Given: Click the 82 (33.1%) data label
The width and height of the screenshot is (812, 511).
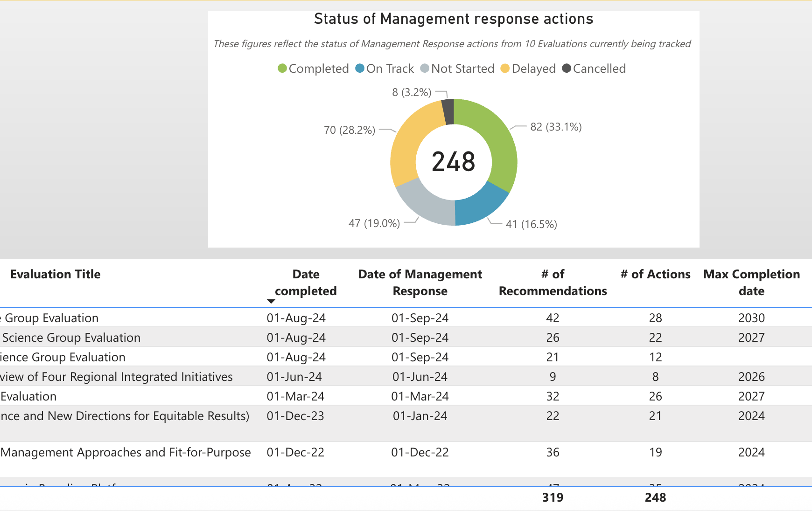Looking at the screenshot, I should (556, 126).
